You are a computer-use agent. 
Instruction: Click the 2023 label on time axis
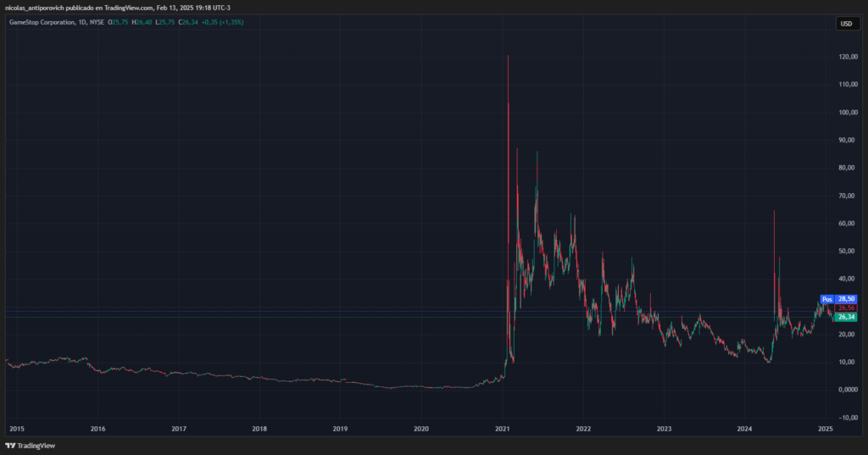665,429
